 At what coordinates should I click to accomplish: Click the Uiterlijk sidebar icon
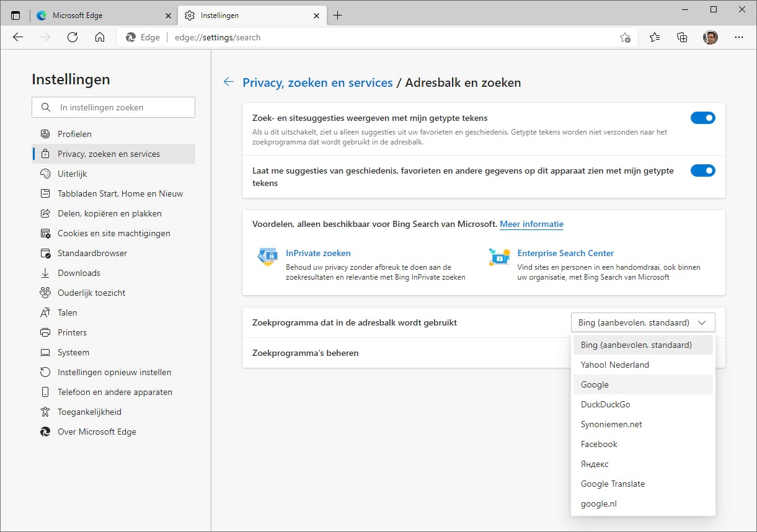(45, 174)
